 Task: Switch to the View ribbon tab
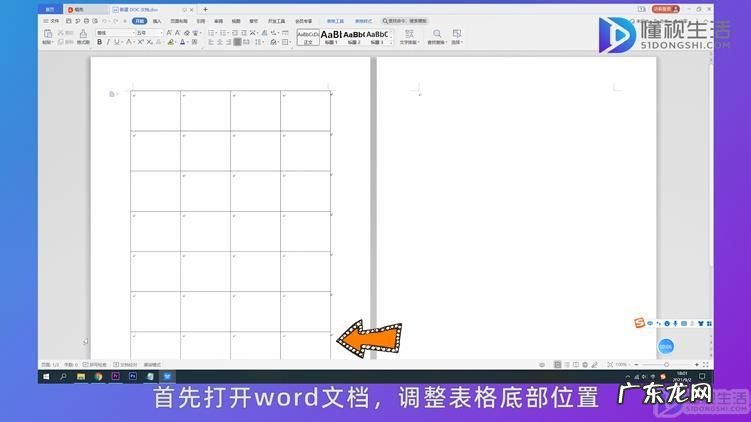pyautogui.click(x=236, y=21)
